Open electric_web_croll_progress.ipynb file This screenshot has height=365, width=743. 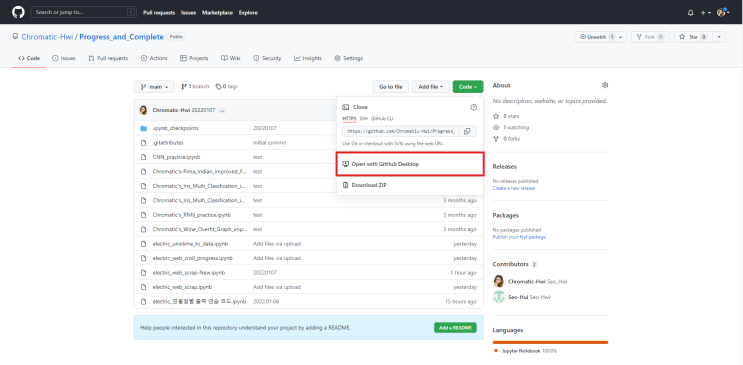[192, 258]
